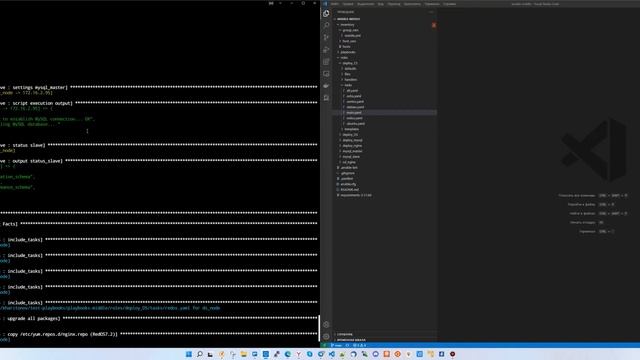Open centos.yaml in the tasks folder
The image size is (640, 360).
coord(355,102)
